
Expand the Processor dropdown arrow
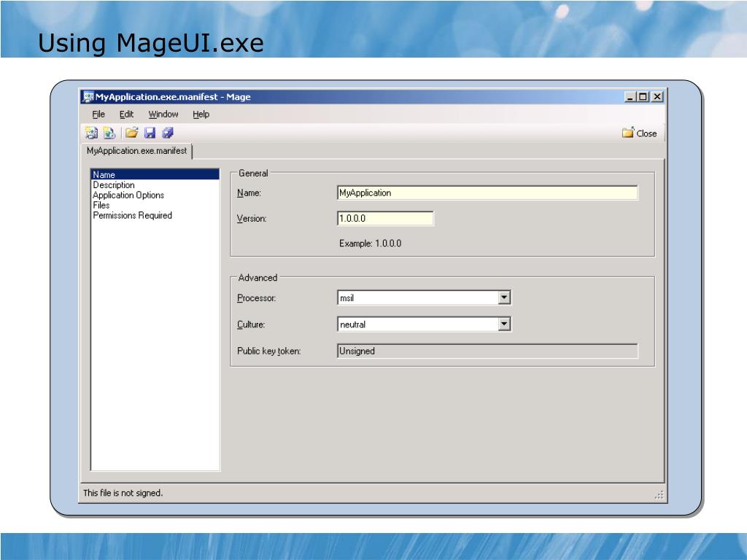pos(504,297)
